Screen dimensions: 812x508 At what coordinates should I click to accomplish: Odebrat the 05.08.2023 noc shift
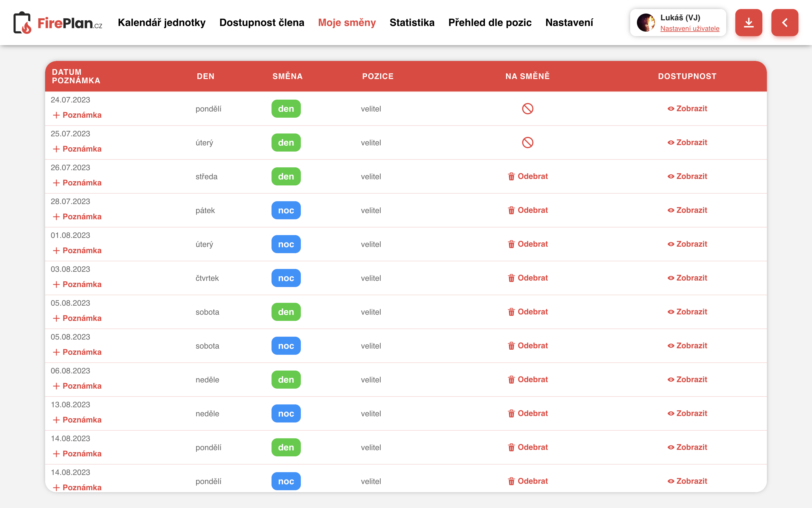coord(528,346)
